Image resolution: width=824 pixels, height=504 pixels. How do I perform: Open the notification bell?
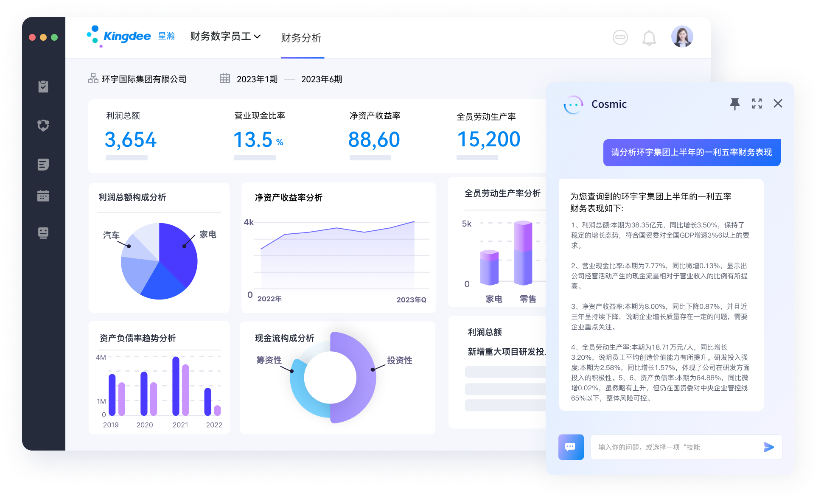point(649,38)
